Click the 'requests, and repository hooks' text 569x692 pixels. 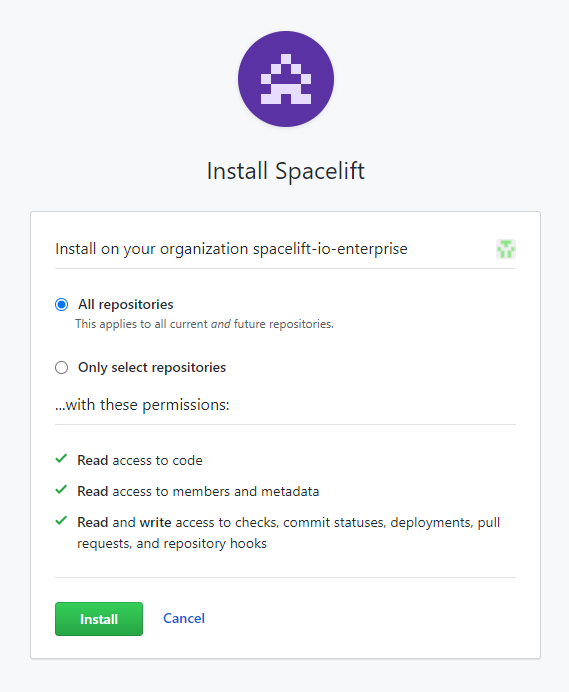click(172, 543)
